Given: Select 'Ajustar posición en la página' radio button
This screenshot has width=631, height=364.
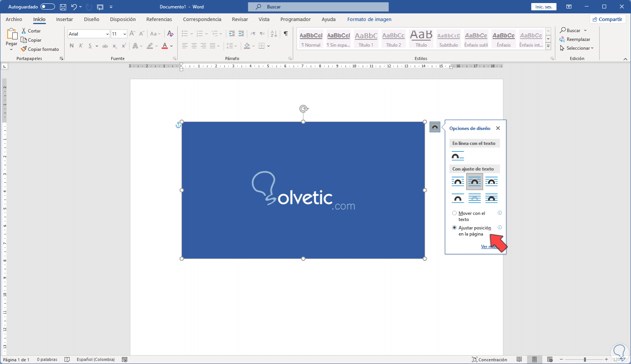Looking at the screenshot, I should [x=454, y=227].
